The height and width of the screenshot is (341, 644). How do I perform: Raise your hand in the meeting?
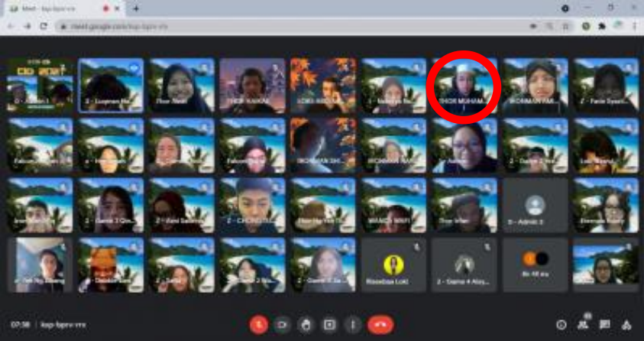coord(306,324)
